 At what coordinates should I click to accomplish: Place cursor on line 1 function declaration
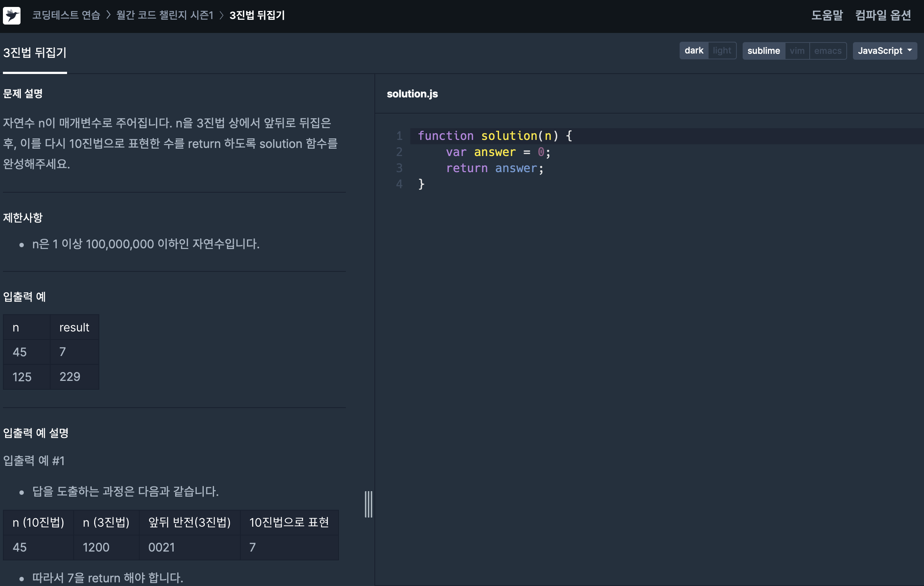coord(494,136)
